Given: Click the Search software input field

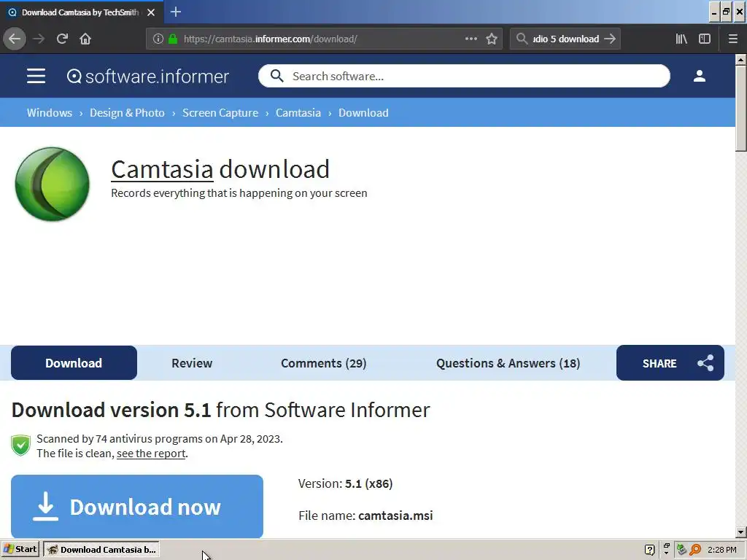Looking at the screenshot, I should tap(464, 76).
